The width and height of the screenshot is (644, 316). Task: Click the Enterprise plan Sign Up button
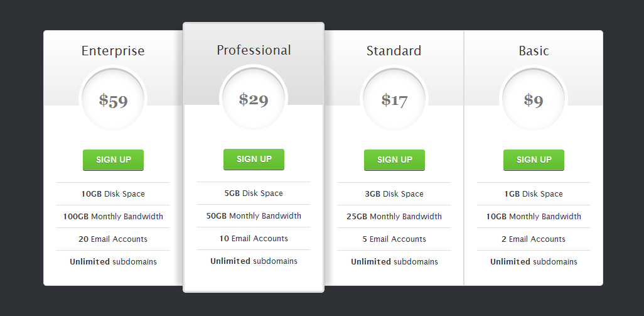point(113,160)
